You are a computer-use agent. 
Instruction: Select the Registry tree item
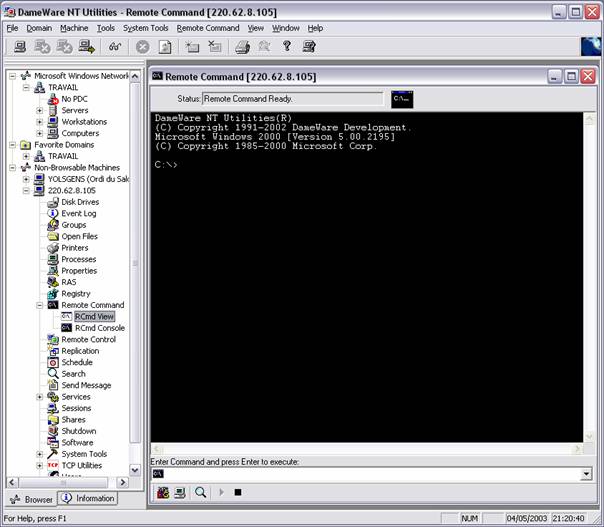pyautogui.click(x=76, y=294)
